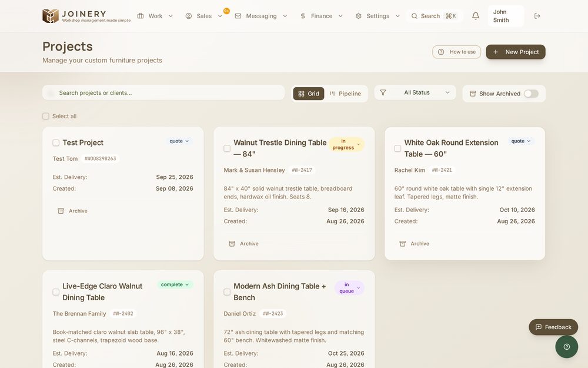Expand the Work menu chevron

coord(171,16)
